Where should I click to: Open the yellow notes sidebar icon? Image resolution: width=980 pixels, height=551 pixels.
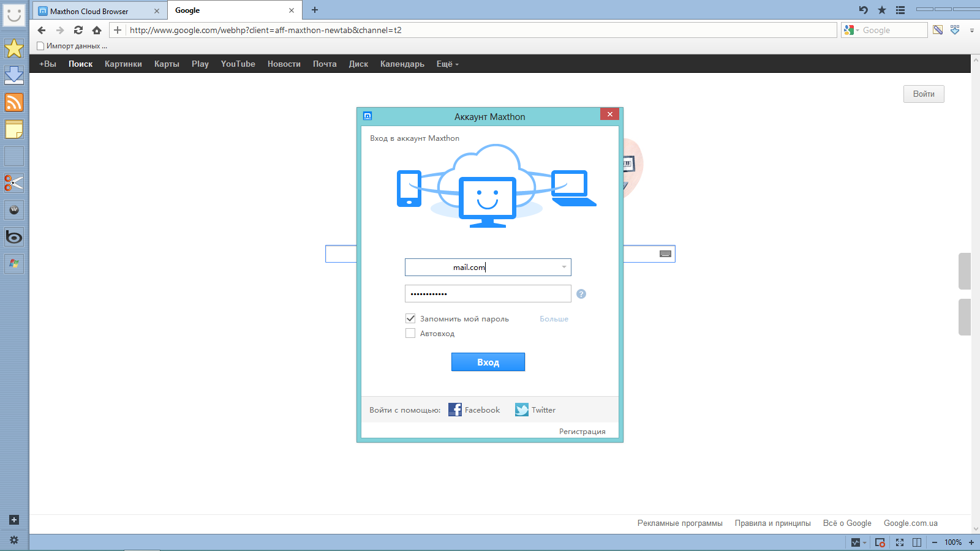[x=14, y=129]
